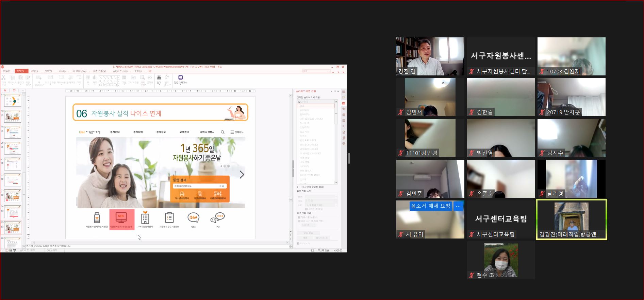The height and width of the screenshot is (300, 644).
Task: Click the next arrow on the slide banner
Action: (x=242, y=175)
